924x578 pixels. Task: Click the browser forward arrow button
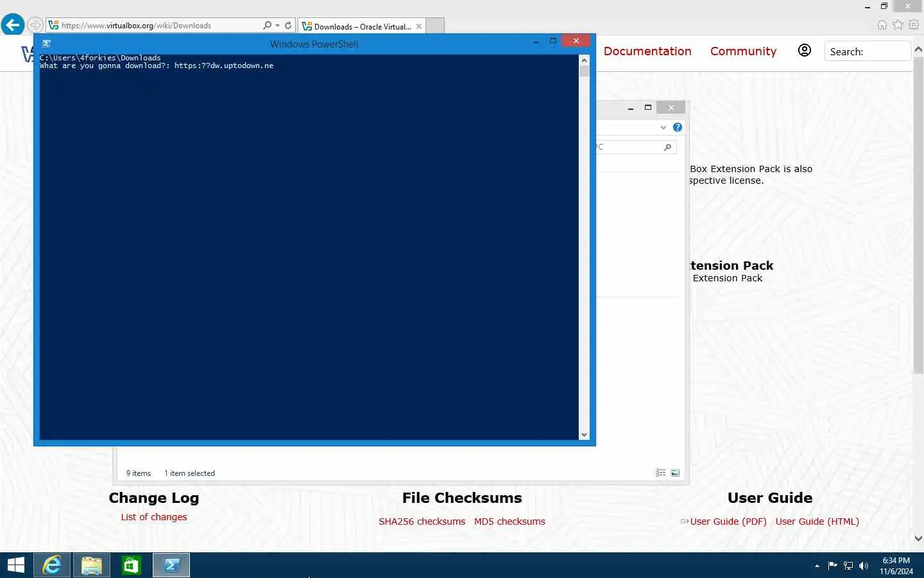(35, 25)
